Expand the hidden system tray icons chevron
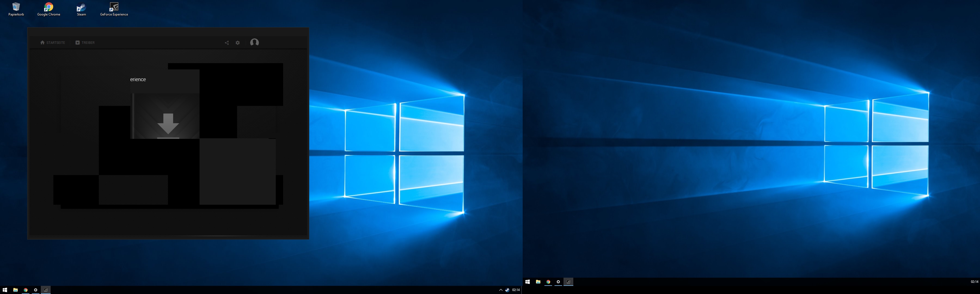Image resolution: width=980 pixels, height=294 pixels. tap(501, 290)
